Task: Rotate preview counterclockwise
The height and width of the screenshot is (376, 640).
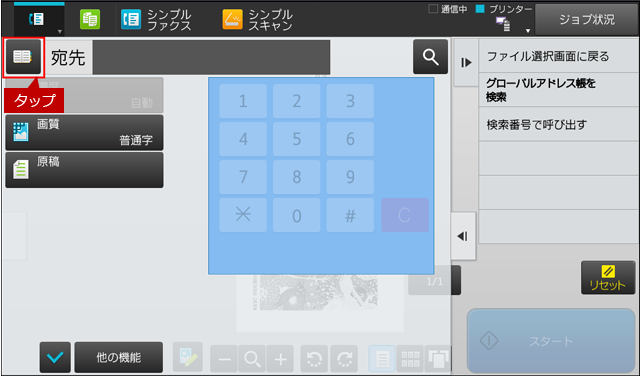Action: click(315, 359)
